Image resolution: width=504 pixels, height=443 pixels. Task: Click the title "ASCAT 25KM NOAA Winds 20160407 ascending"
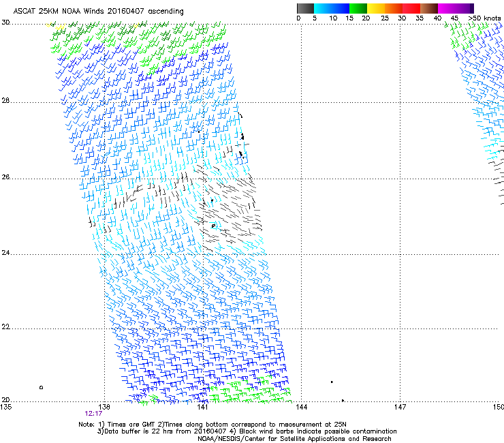98,12
